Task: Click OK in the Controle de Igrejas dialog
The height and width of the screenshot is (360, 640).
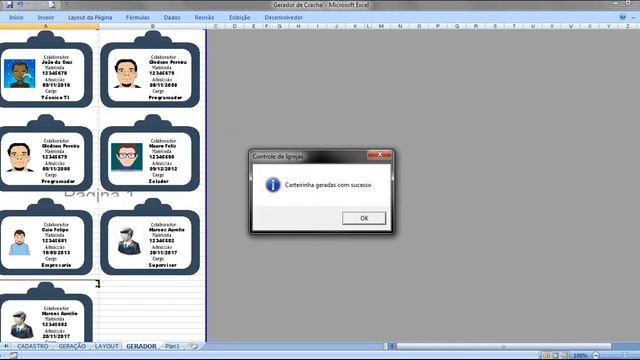Action: pyautogui.click(x=364, y=218)
